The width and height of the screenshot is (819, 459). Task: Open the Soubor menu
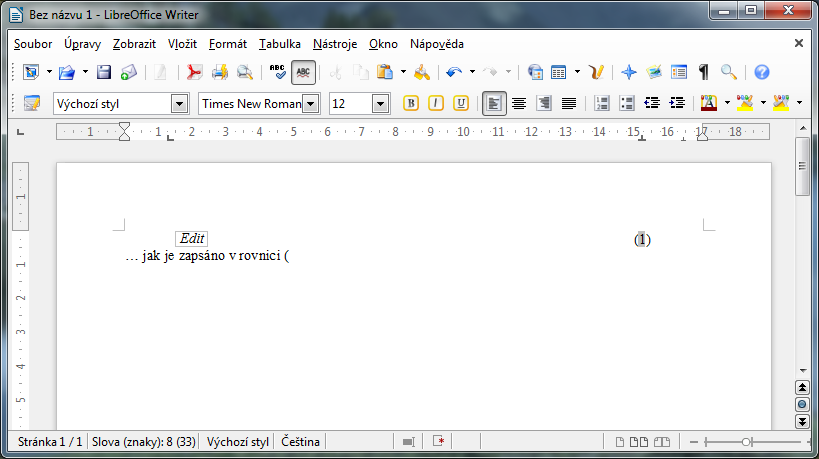(33, 44)
